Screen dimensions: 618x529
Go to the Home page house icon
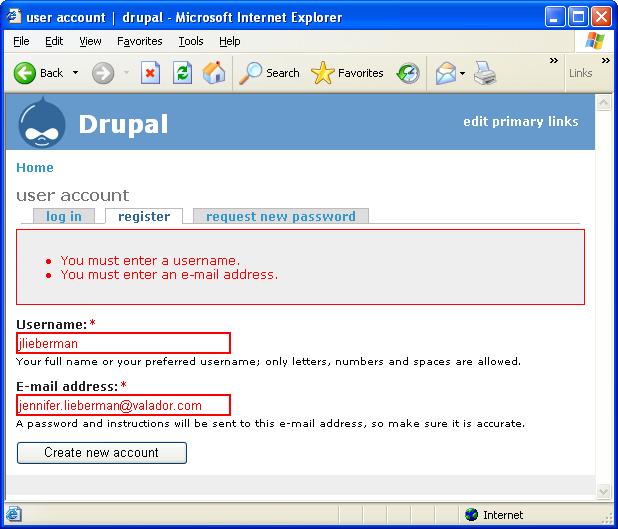pos(214,73)
